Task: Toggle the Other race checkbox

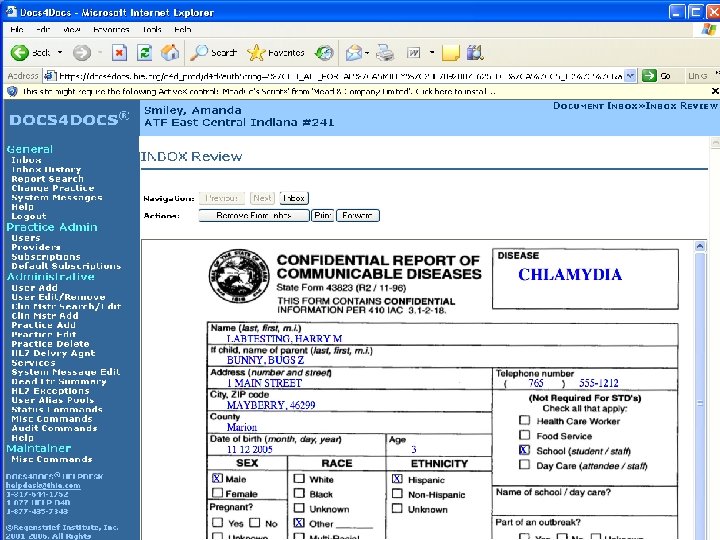Action: pos(299,523)
